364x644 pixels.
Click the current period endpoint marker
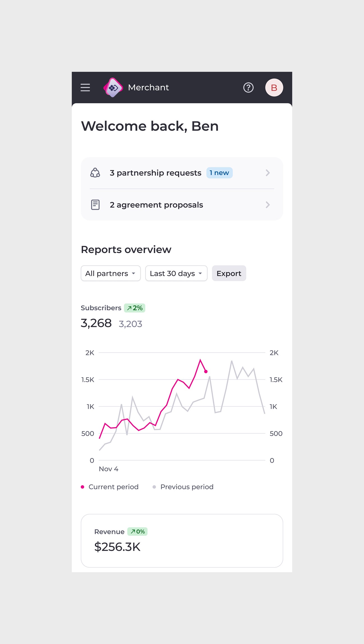206,371
